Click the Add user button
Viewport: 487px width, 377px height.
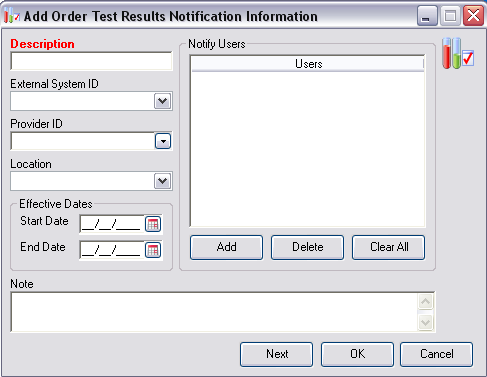(226, 247)
